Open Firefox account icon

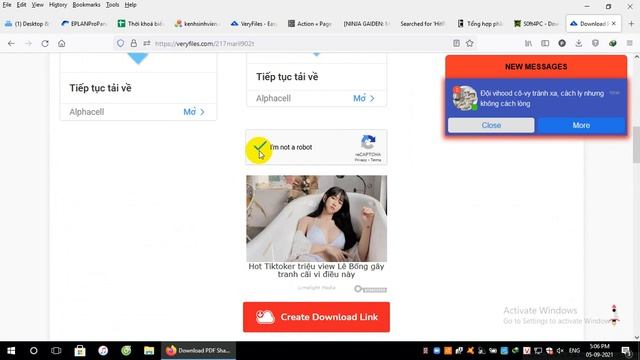pos(562,43)
